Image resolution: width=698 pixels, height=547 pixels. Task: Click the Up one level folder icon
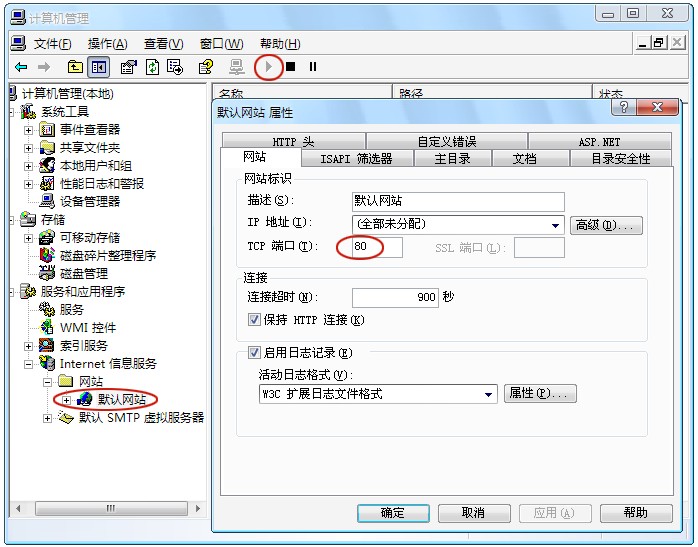(x=75, y=67)
